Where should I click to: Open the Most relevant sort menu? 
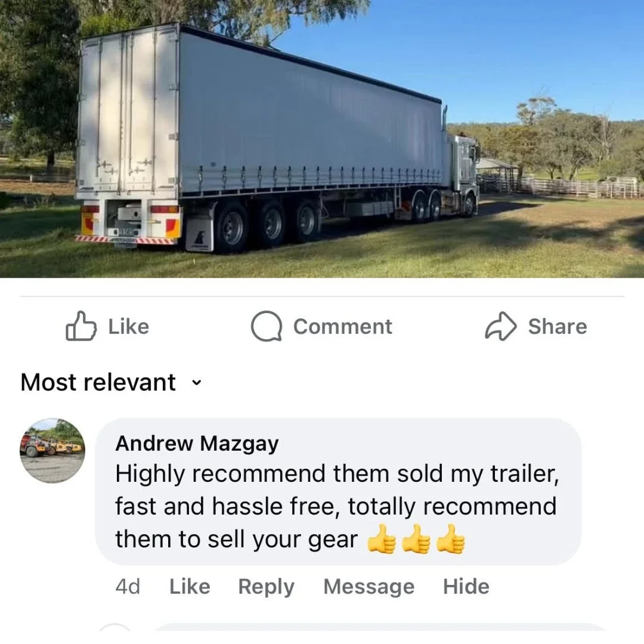pyautogui.click(x=112, y=382)
